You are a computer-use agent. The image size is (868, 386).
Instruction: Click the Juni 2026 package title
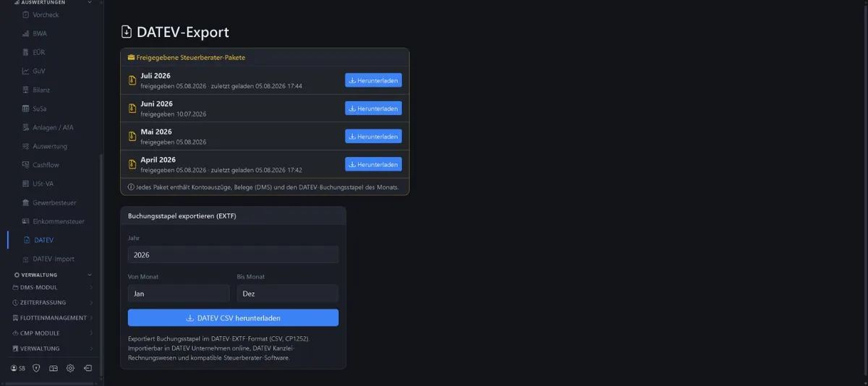pos(157,104)
